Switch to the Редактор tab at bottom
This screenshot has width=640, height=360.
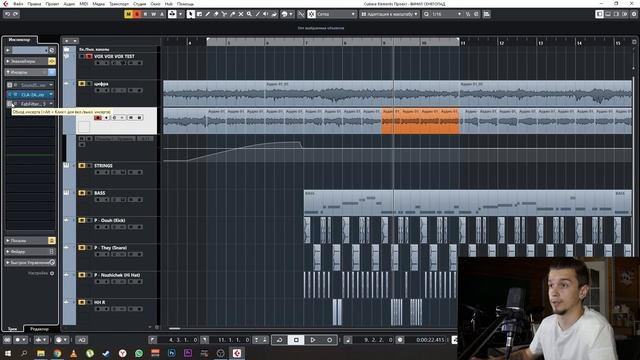click(x=39, y=329)
